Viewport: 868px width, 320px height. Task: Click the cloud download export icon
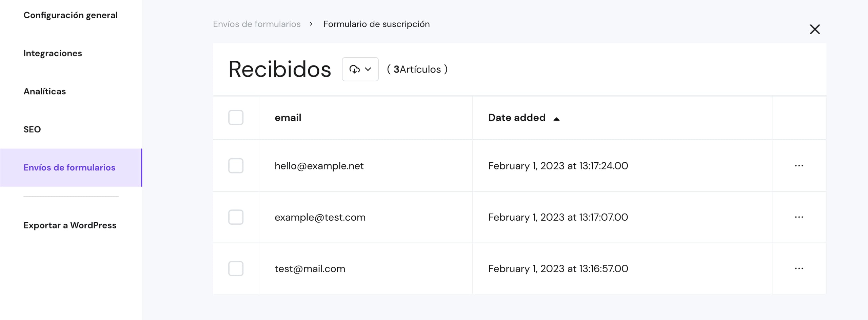click(354, 69)
